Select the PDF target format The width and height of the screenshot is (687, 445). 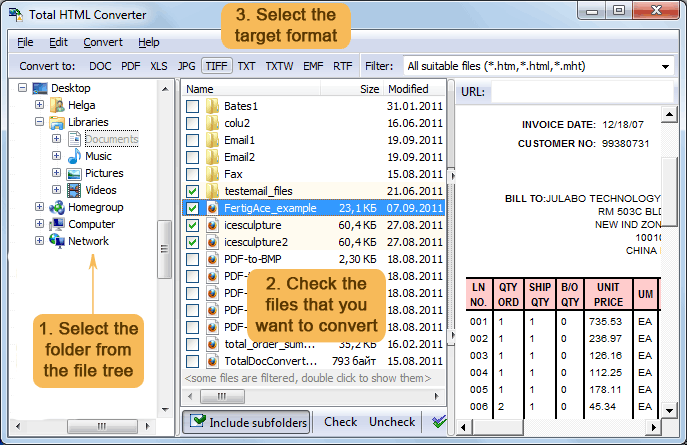[x=130, y=66]
